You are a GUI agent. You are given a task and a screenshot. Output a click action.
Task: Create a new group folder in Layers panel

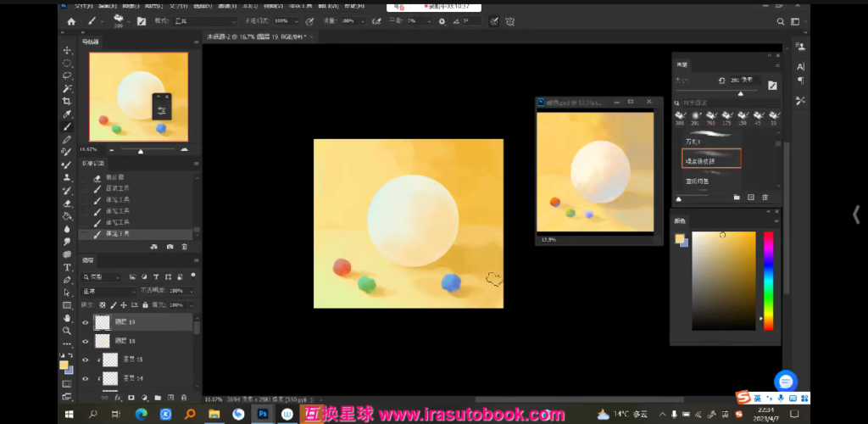tap(158, 398)
